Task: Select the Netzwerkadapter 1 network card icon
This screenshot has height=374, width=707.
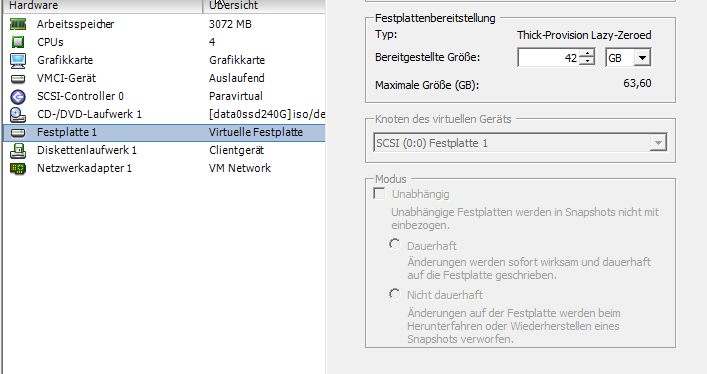Action: coord(18,169)
